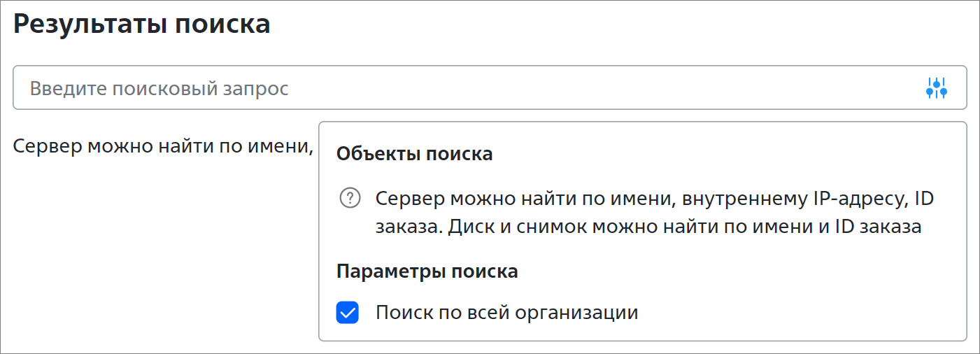Click background text "Сервер можно найти по имени,"
The width and height of the screenshot is (980, 354).
point(163,147)
